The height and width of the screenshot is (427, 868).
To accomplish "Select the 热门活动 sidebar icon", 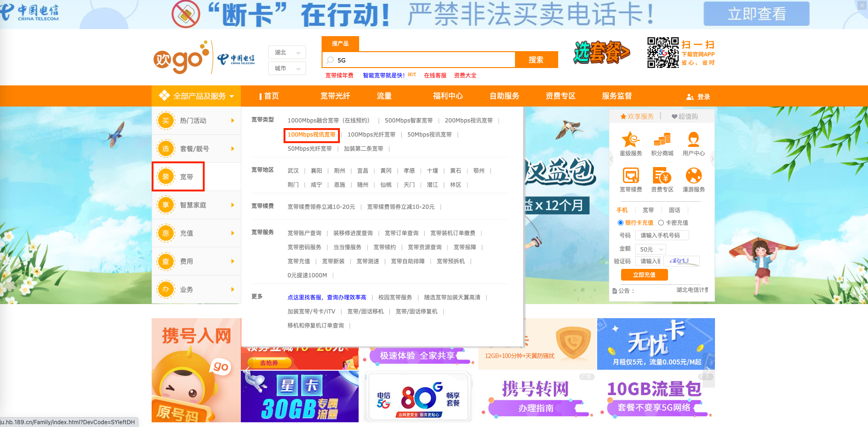I will click(x=165, y=121).
